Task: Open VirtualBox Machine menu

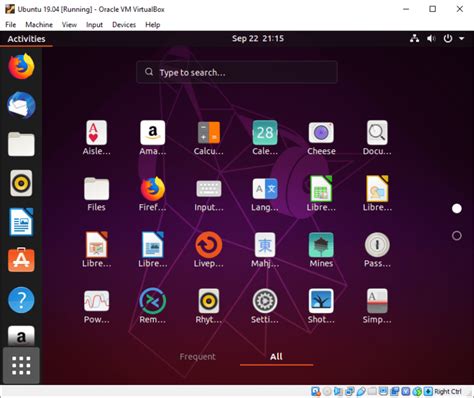Action: 39,25
